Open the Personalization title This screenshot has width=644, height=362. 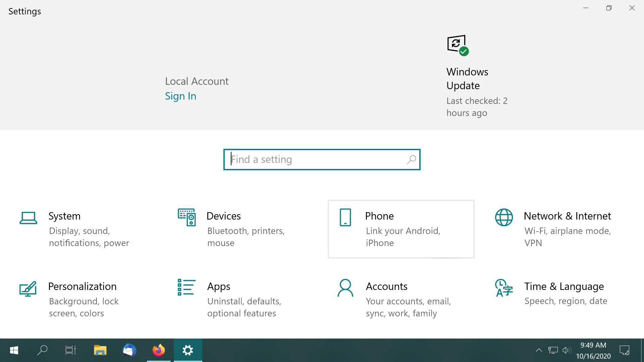click(82, 286)
